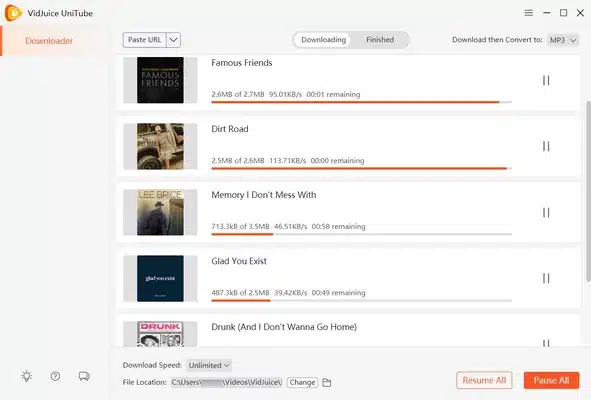
Task: Open the Unlimited download speed dropdown
Action: coord(209,365)
